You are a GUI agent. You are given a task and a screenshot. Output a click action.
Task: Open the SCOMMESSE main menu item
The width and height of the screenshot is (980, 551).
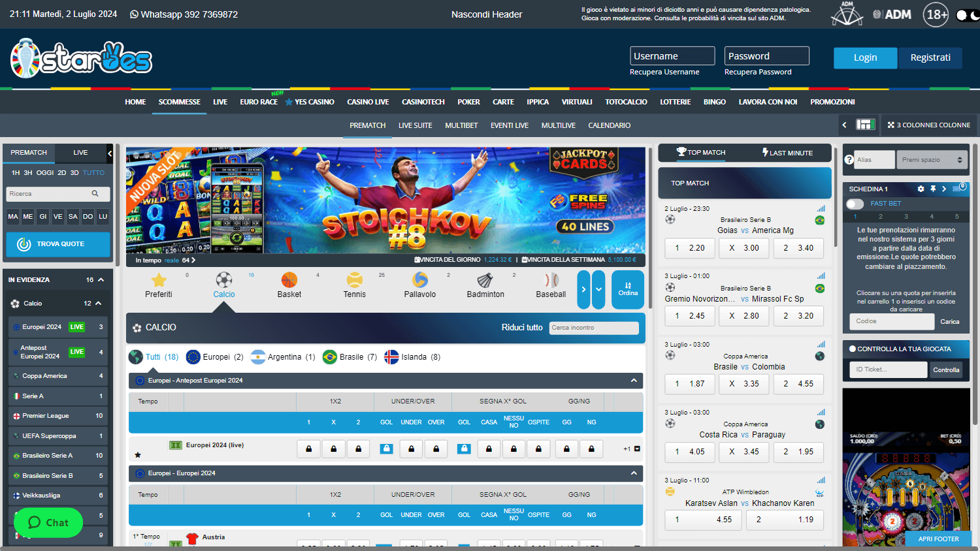click(x=179, y=102)
